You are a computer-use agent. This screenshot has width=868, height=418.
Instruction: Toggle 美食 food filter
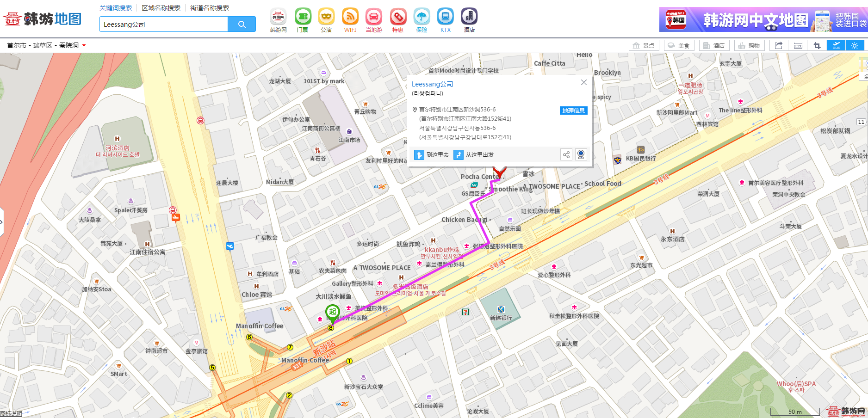pyautogui.click(x=679, y=45)
